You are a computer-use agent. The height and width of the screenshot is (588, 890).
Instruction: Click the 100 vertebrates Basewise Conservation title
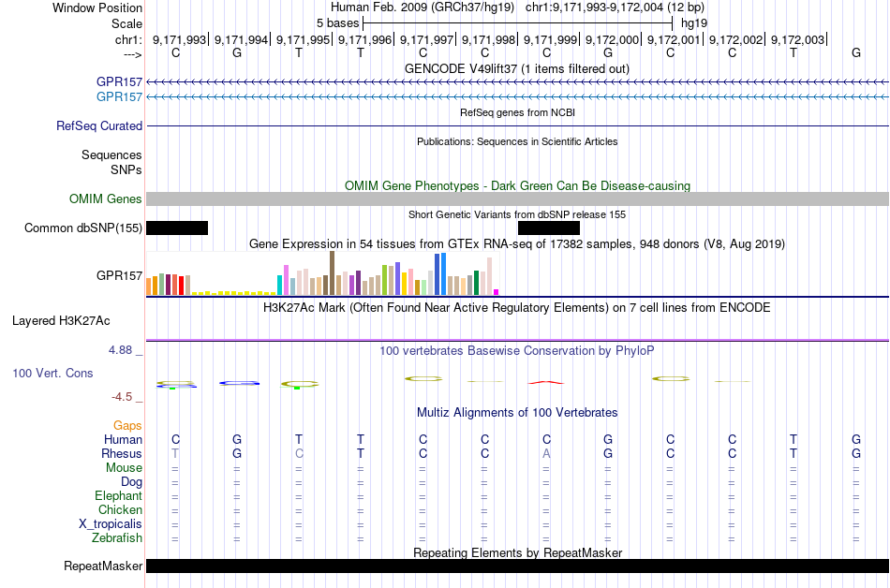click(517, 350)
